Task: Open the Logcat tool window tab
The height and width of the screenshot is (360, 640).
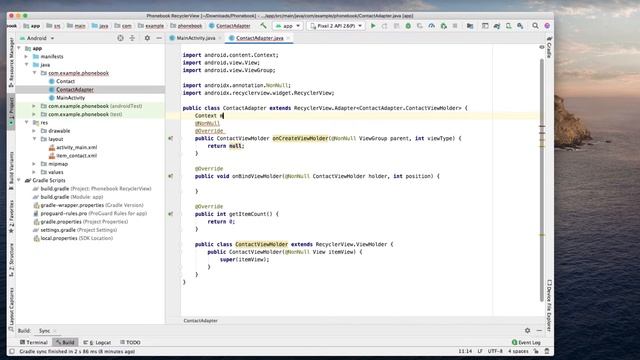Action: point(97,342)
